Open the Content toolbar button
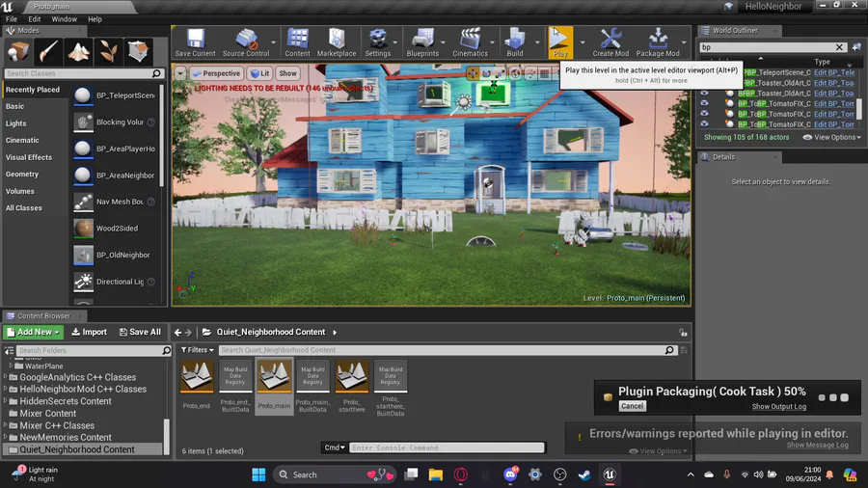The height and width of the screenshot is (488, 868). (297, 42)
